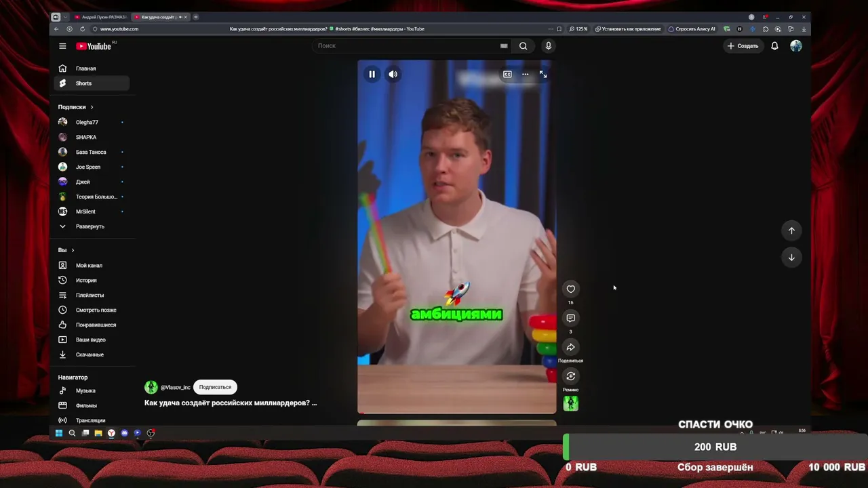
Task: Open the База Таноса subscription
Action: click(x=92, y=152)
